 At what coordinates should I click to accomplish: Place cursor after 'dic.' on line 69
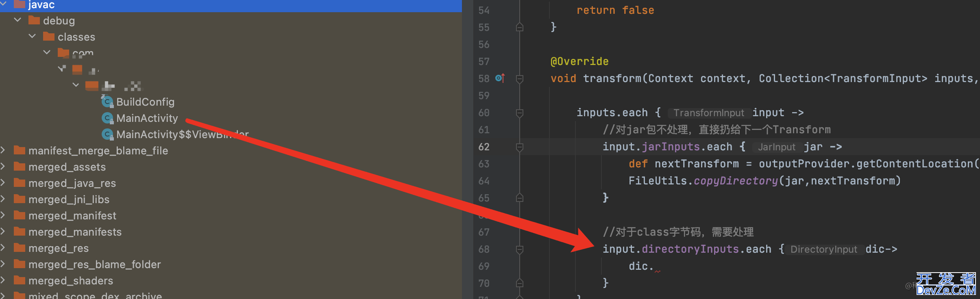click(654, 266)
